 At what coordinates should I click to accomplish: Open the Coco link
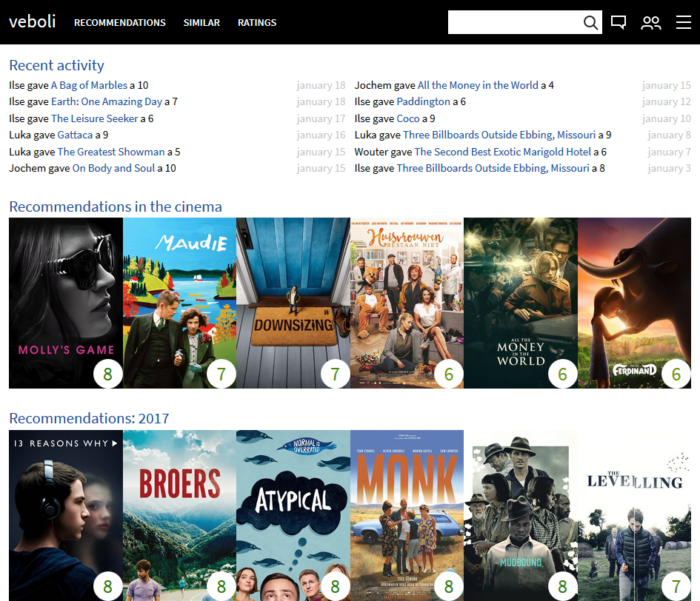408,118
